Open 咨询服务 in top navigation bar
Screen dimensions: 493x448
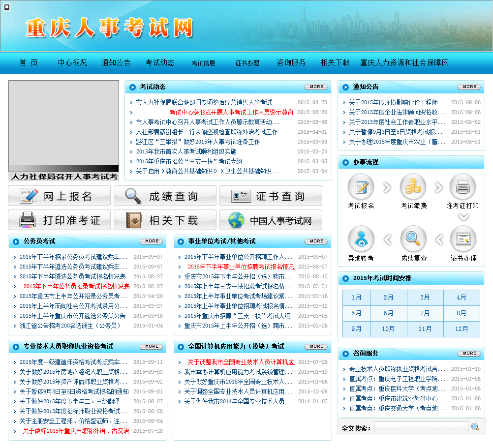click(291, 62)
